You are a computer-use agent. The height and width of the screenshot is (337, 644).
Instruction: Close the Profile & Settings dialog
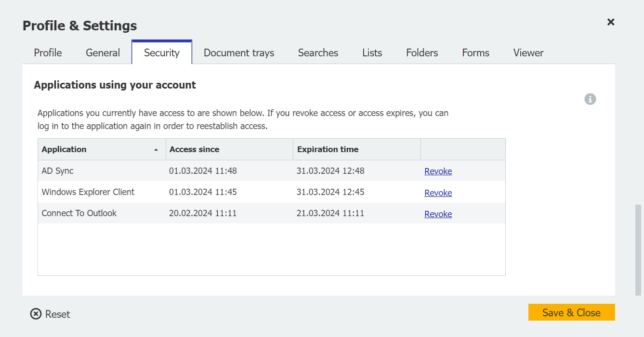(x=611, y=22)
